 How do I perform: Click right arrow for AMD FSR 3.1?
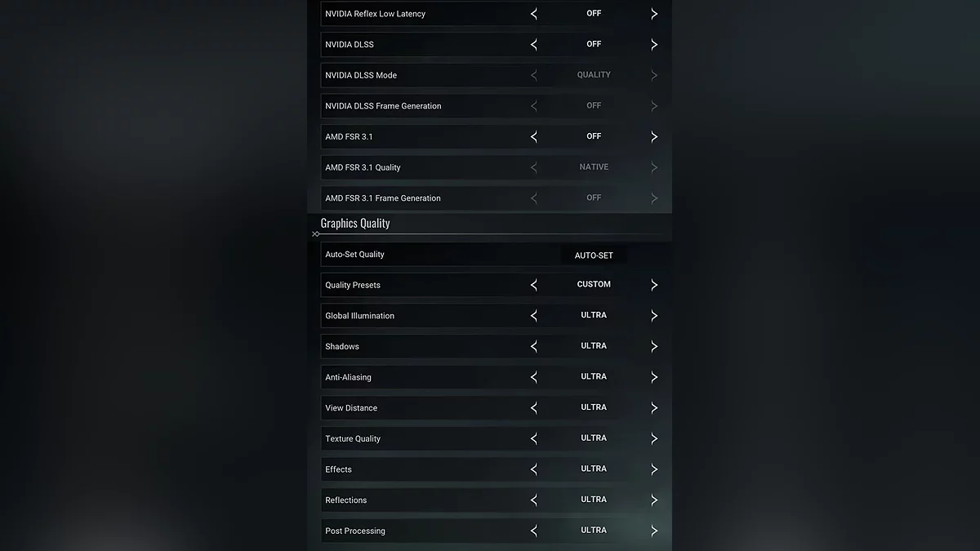coord(653,137)
